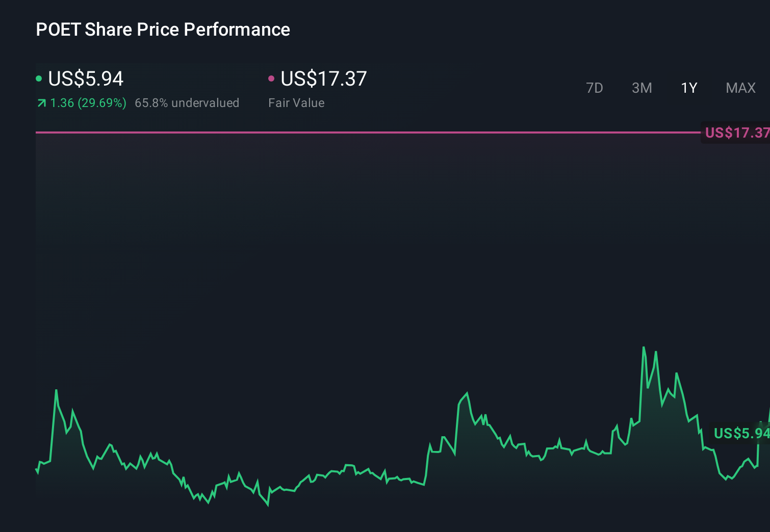Switch to the 1Y tab
This screenshot has width=770, height=532.
[x=688, y=88]
